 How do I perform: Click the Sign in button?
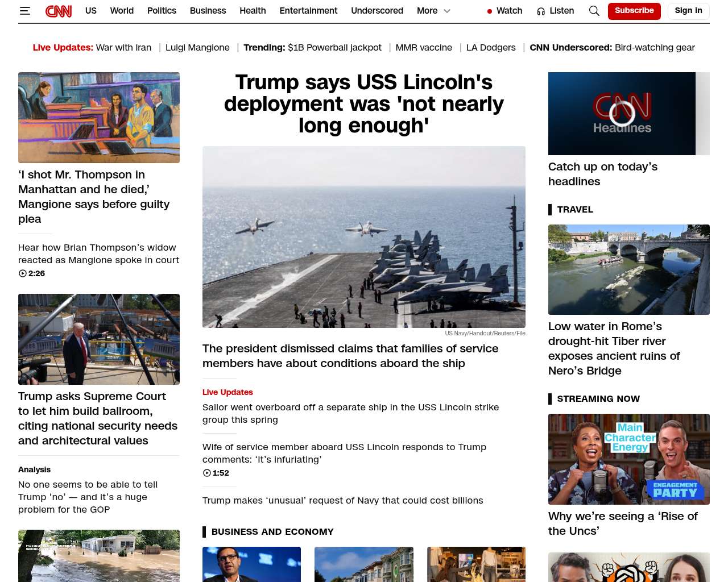(x=688, y=11)
